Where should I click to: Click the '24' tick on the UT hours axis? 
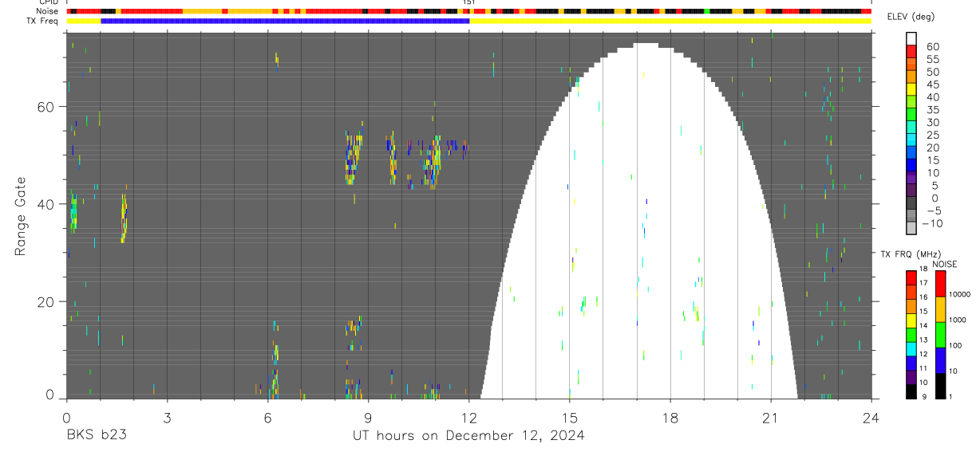(x=871, y=417)
